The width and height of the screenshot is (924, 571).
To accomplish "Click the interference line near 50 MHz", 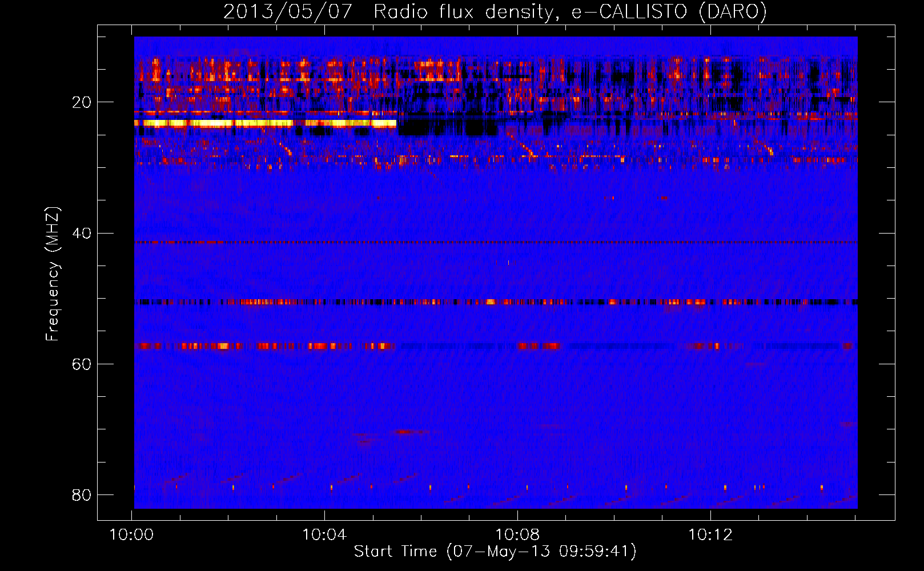I will (x=496, y=302).
